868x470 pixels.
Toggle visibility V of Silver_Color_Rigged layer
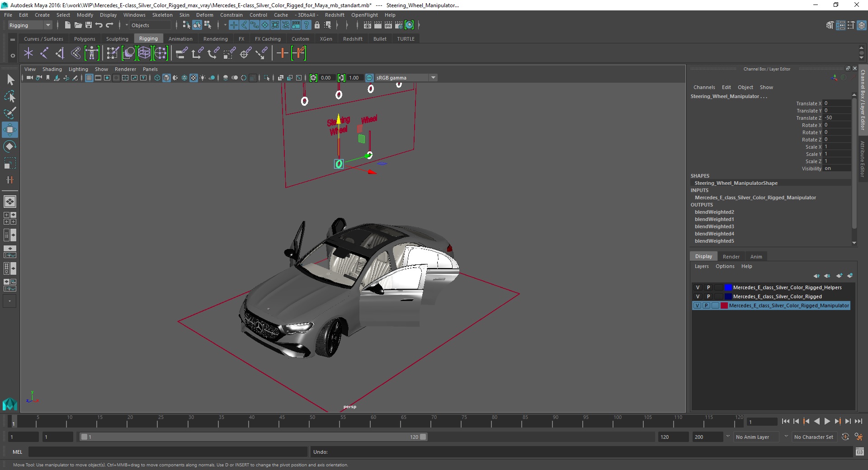click(698, 296)
